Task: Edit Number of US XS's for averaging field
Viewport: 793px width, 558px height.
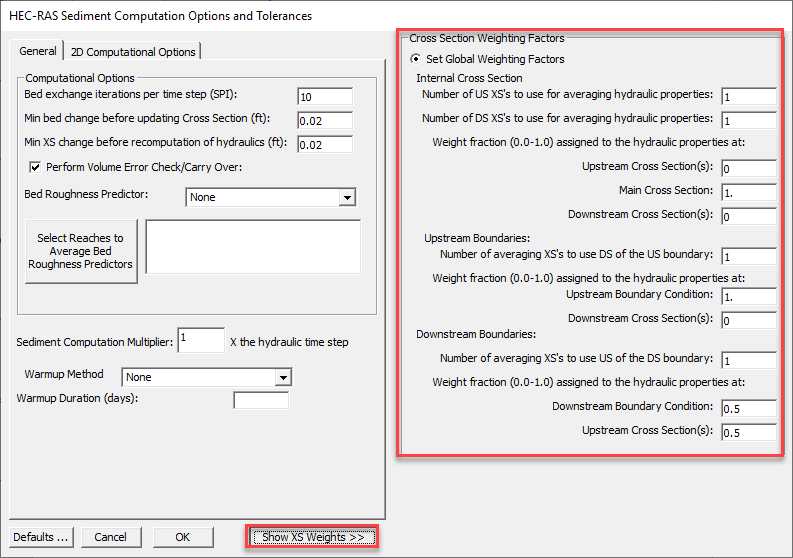Action: coord(749,97)
